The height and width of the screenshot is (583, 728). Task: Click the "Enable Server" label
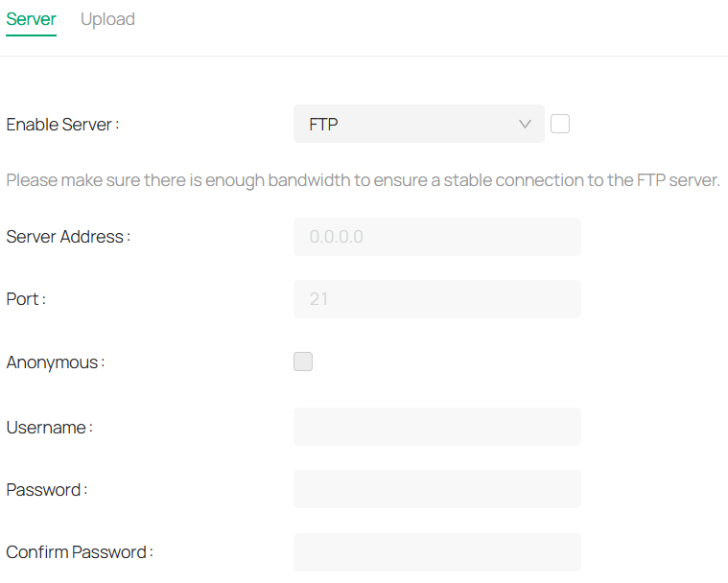[x=62, y=125]
